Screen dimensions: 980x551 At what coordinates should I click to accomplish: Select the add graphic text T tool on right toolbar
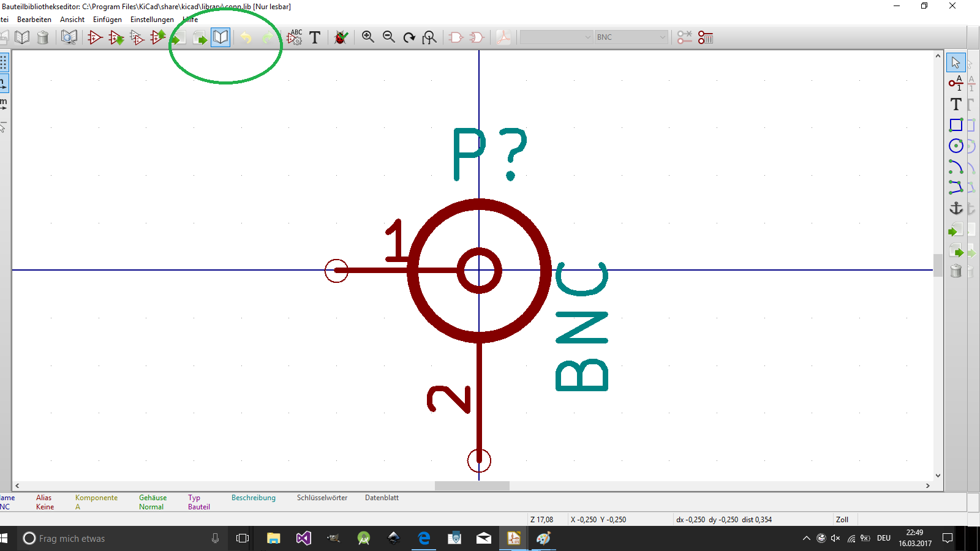click(956, 104)
